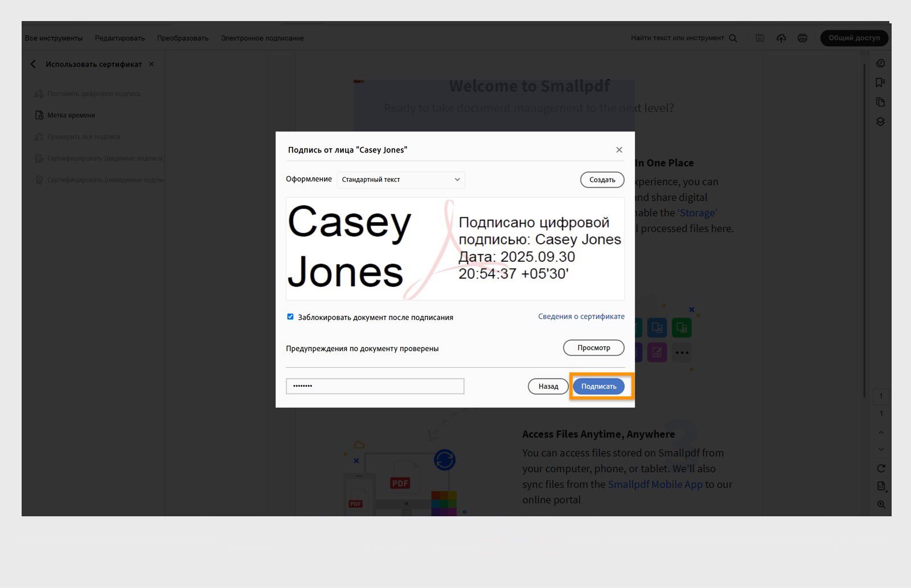Click the Подписать button

599,386
